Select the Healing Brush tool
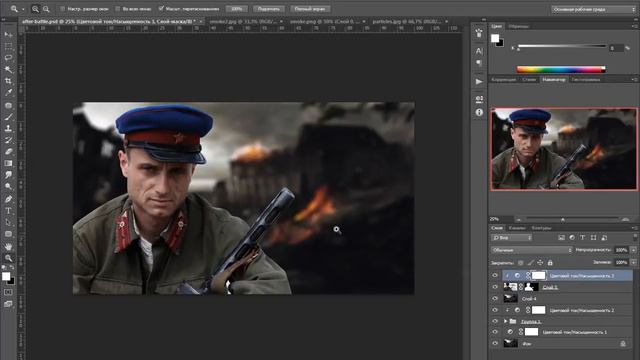 coord(8,105)
